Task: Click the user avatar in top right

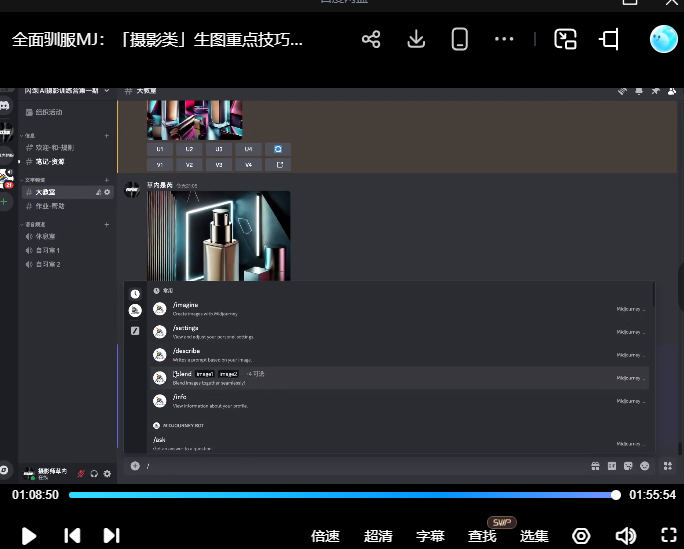Action: coord(664,39)
